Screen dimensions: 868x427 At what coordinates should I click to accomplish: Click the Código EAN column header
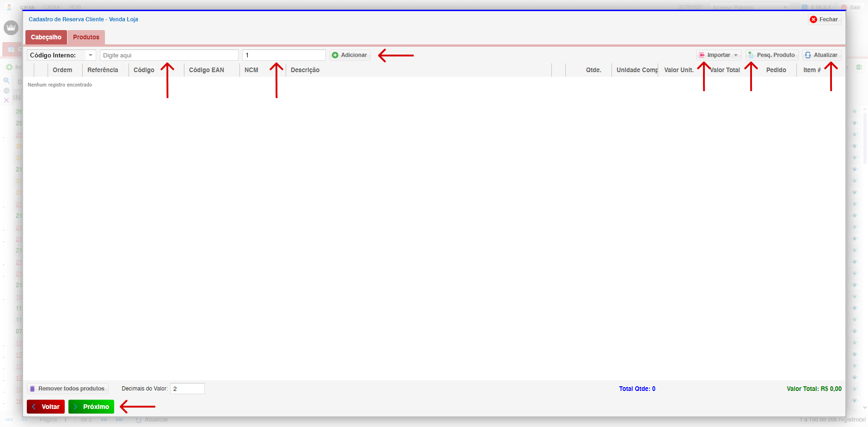point(207,70)
